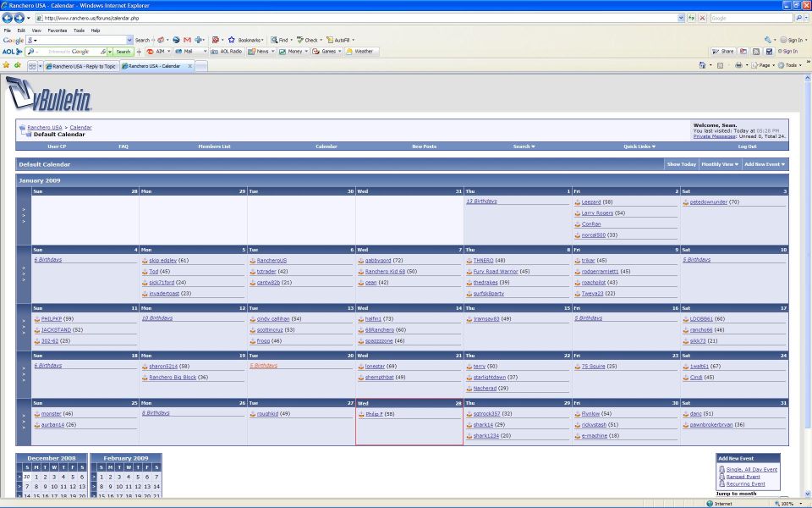Screen dimensions: 812x508
Task: Click the URL address bar field
Action: [357, 18]
